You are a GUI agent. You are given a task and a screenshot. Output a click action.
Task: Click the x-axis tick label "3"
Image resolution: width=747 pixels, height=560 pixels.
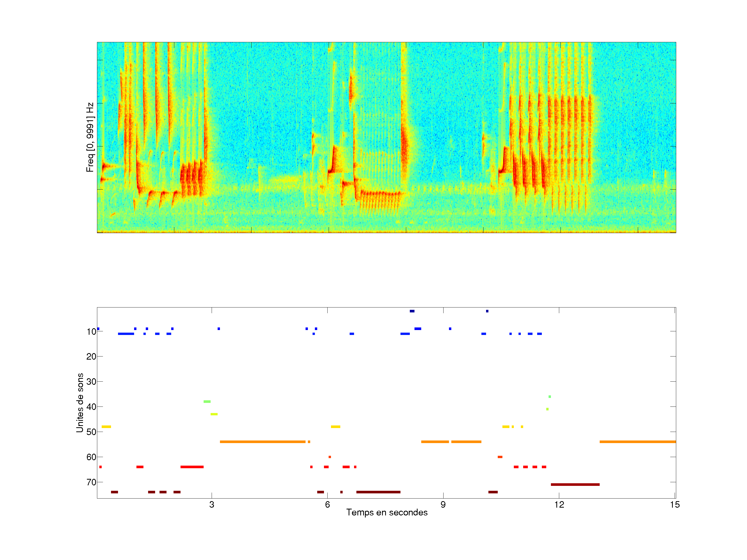[211, 505]
